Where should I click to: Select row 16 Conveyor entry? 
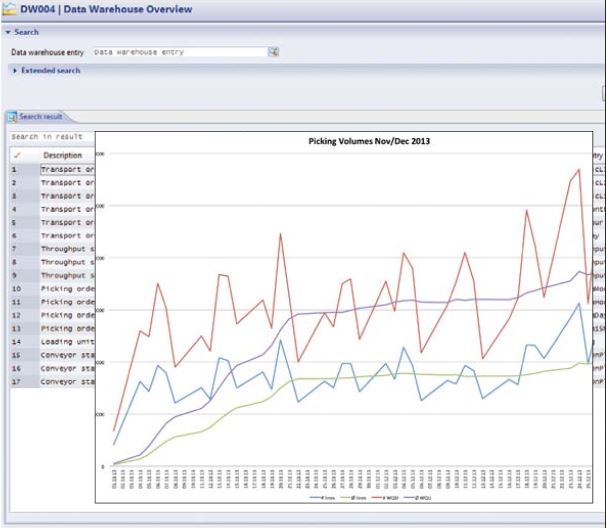[67, 368]
